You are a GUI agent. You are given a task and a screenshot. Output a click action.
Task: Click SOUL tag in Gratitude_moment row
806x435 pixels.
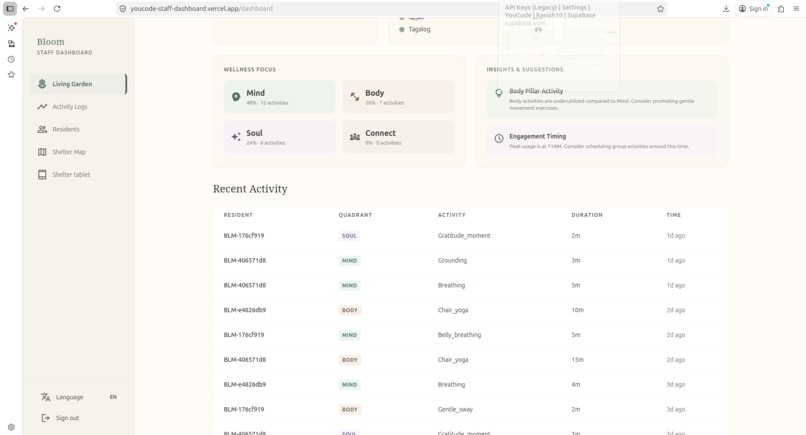click(x=349, y=236)
